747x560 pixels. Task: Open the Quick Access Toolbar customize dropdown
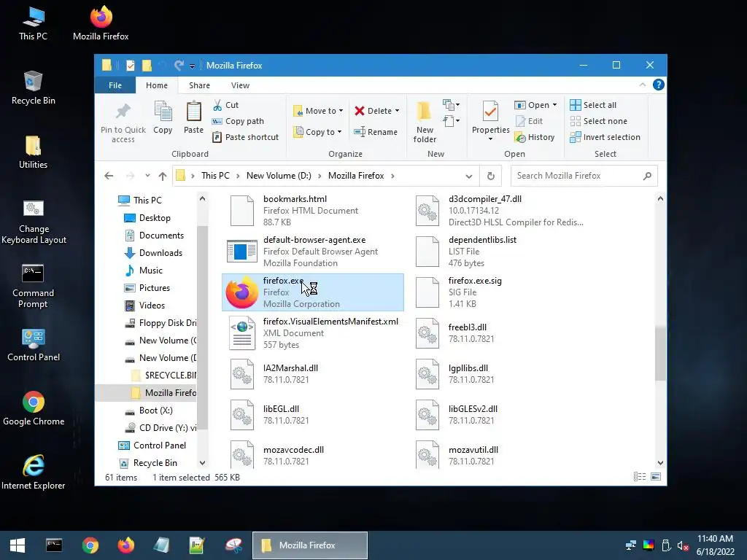tap(192, 66)
